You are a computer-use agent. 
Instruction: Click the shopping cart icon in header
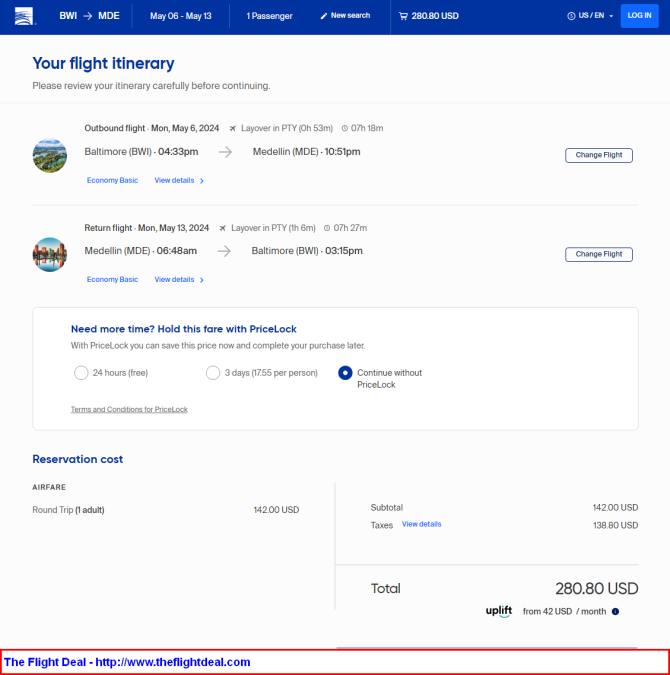(x=403, y=16)
